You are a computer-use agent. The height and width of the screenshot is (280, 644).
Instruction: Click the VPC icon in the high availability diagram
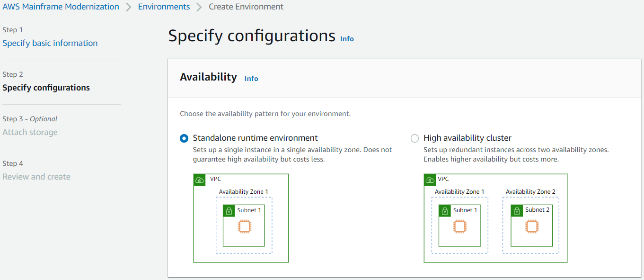tap(430, 179)
